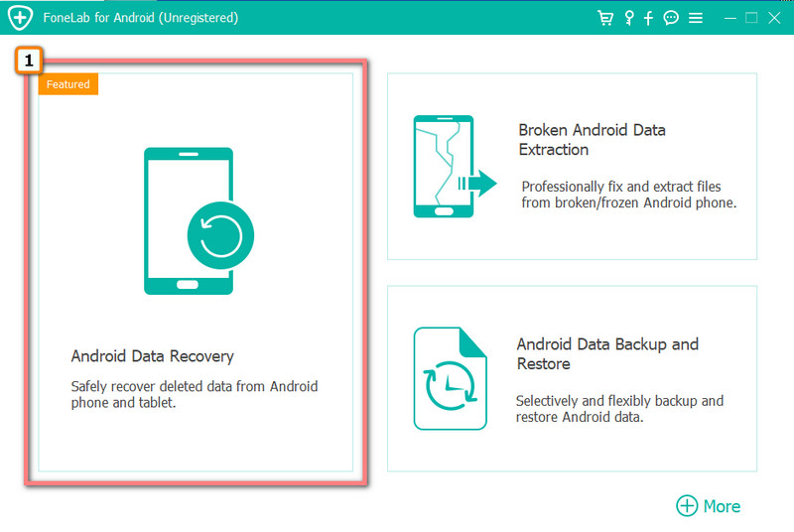Click the orange Featured badge

click(67, 84)
